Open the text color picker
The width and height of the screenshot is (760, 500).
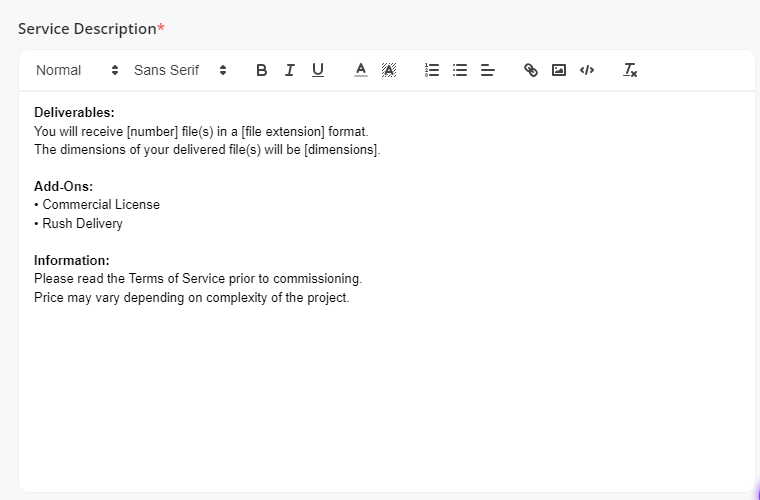[361, 70]
